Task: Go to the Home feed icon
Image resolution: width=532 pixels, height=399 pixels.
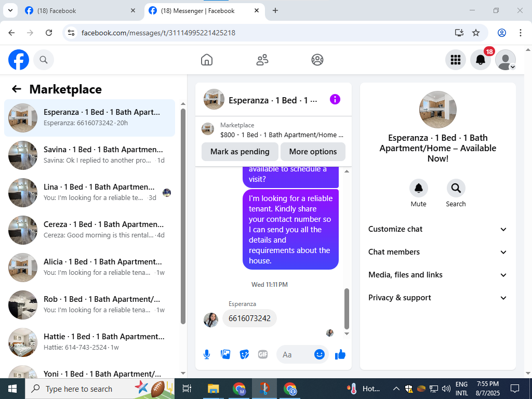Action: (x=207, y=60)
